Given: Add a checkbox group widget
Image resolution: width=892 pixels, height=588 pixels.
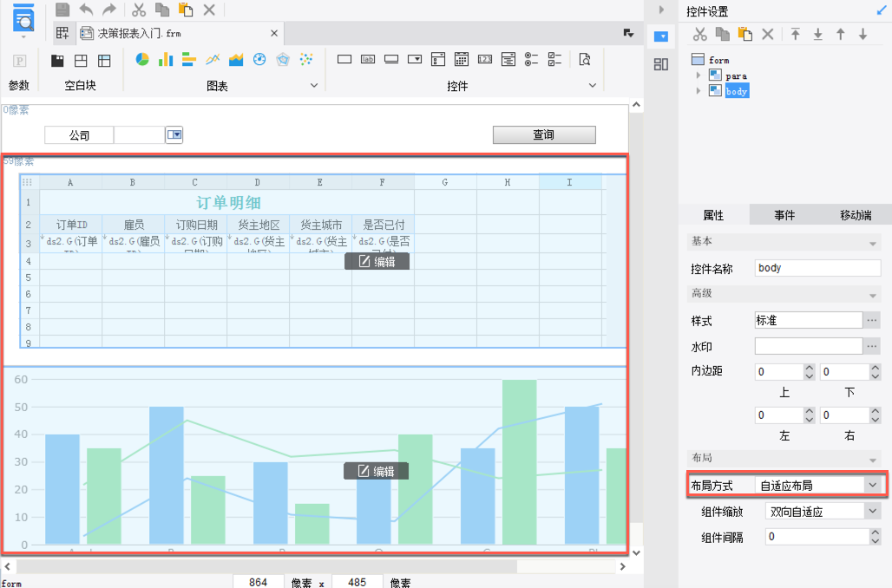Looking at the screenshot, I should tap(554, 59).
